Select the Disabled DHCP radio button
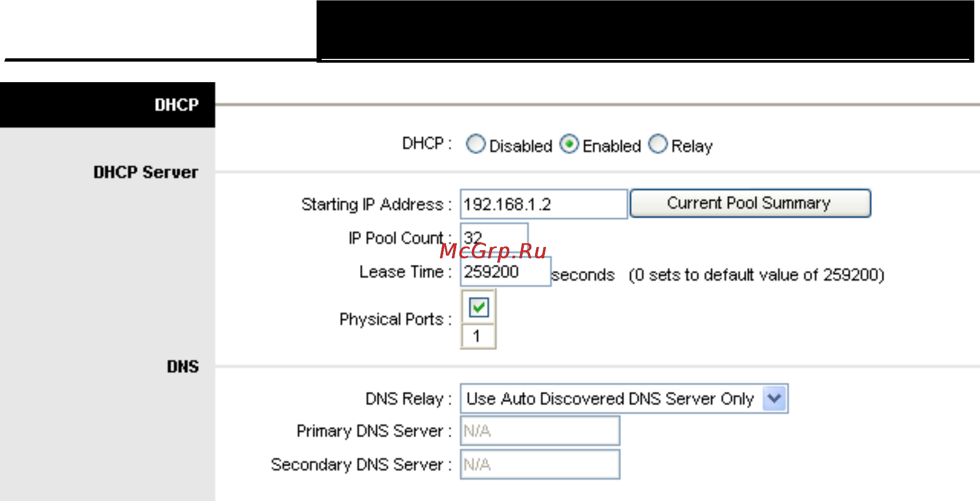The image size is (980, 501). pos(476,144)
